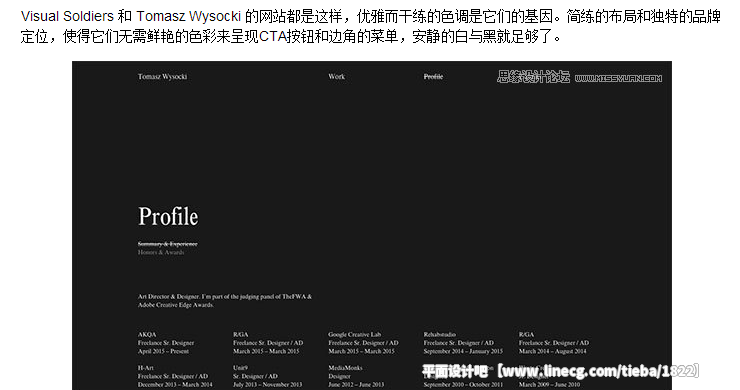This screenshot has width=740, height=390.
Task: Click the Art Director & Designer bio line
Action: click(225, 297)
